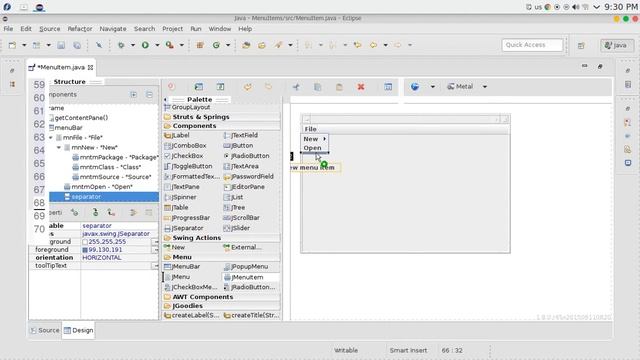Click the externalize strings globe icon
The image size is (640, 360).
(x=415, y=87)
